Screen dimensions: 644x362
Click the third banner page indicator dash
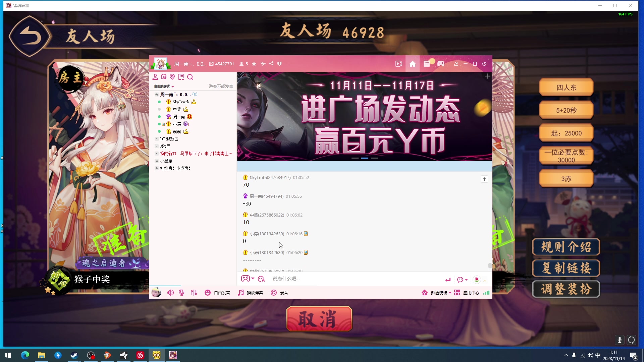tap(375, 158)
